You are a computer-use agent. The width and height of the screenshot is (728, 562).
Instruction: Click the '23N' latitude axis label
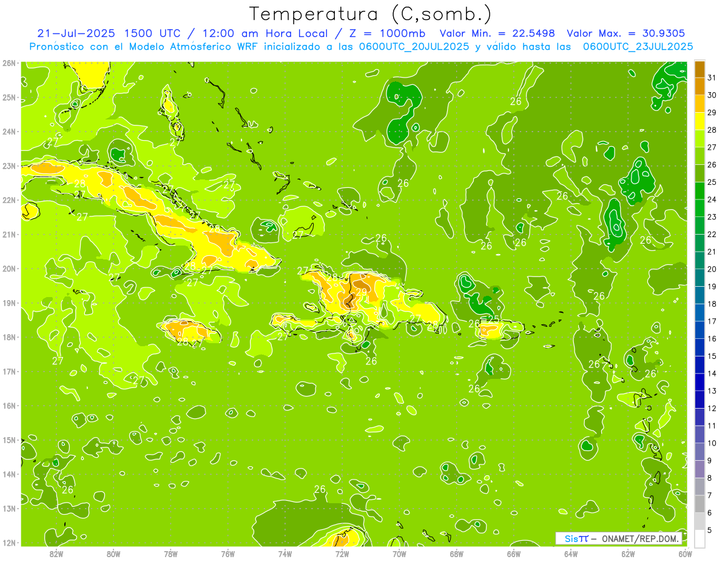(9, 166)
